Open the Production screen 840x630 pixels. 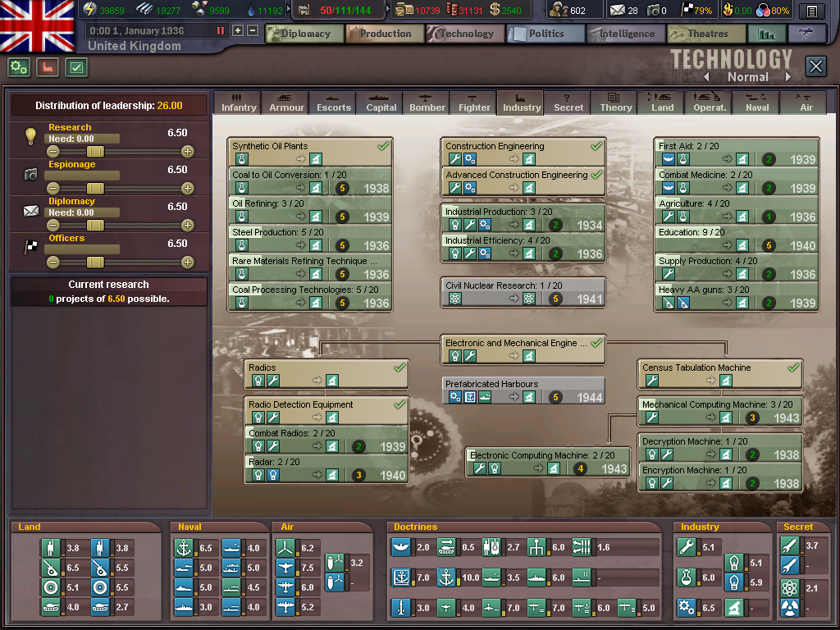click(x=385, y=34)
